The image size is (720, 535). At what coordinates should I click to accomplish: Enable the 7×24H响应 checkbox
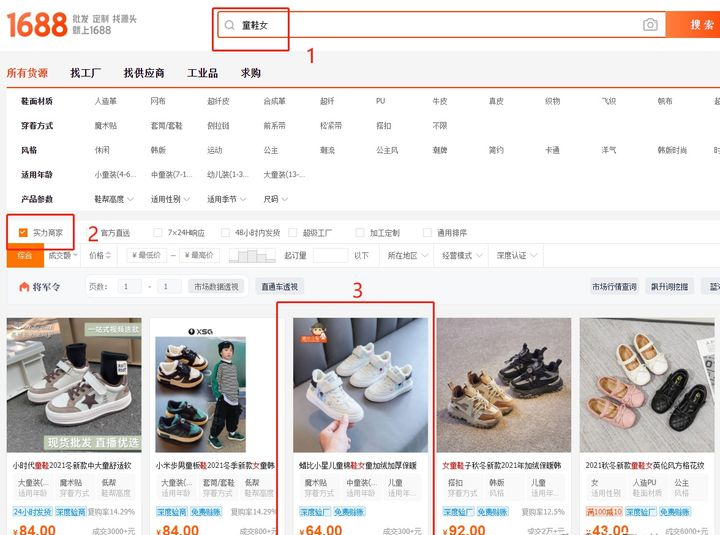click(x=158, y=233)
